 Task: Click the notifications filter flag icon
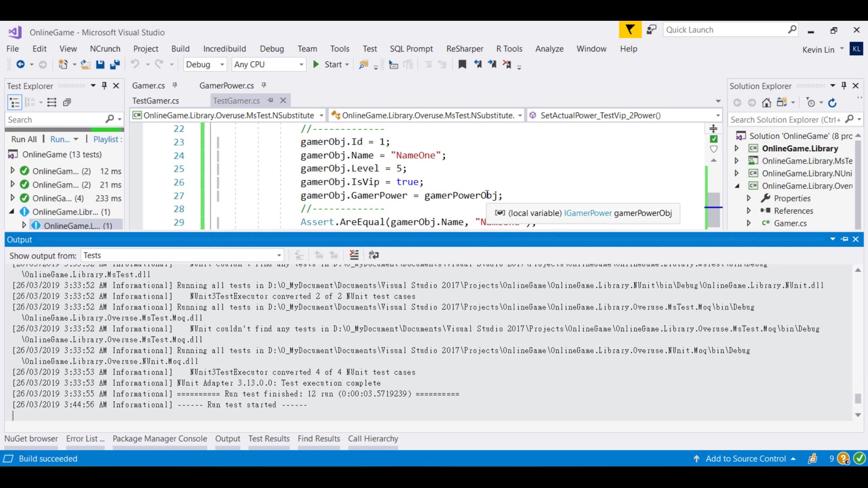click(x=630, y=30)
